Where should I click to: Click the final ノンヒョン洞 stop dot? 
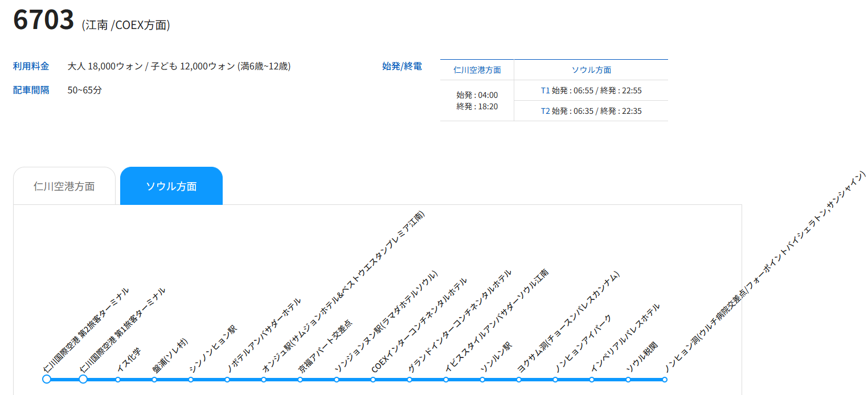(x=665, y=380)
